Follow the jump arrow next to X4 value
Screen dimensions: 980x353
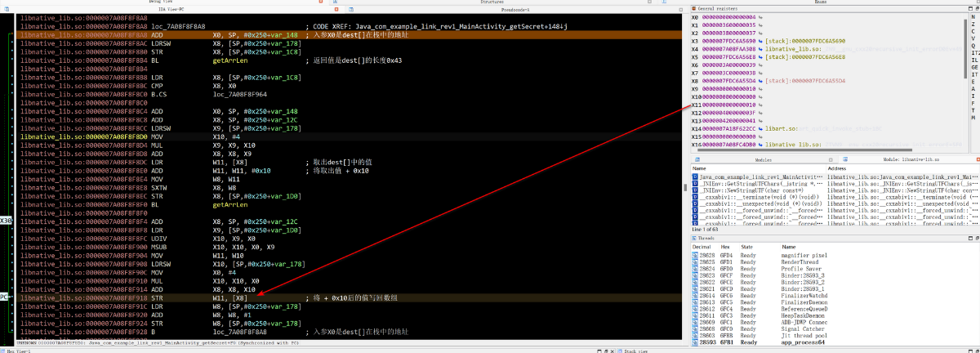click(761, 49)
